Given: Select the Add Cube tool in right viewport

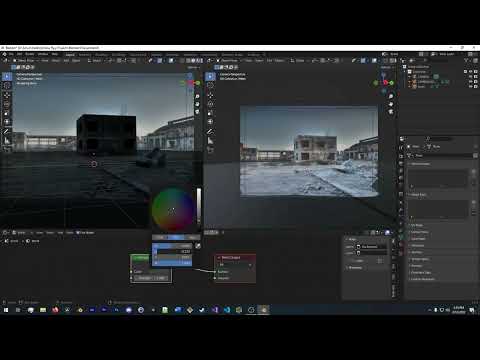Looking at the screenshot, I should 210,150.
